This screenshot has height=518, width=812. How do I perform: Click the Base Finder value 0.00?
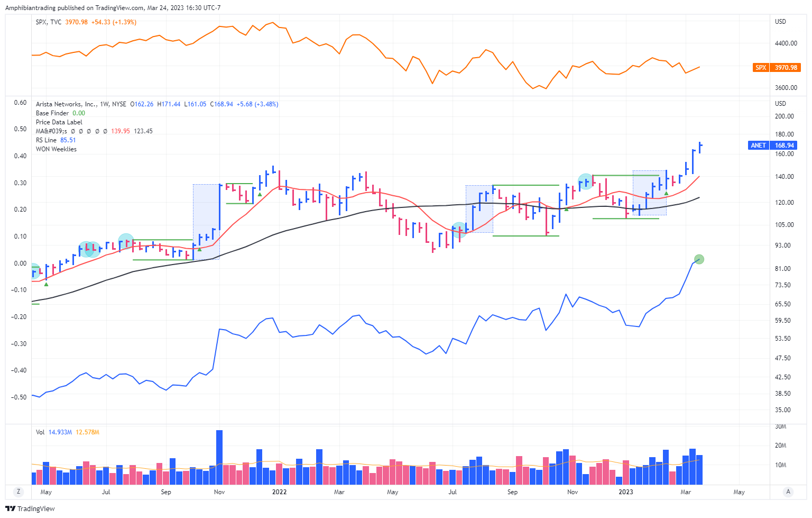point(79,113)
